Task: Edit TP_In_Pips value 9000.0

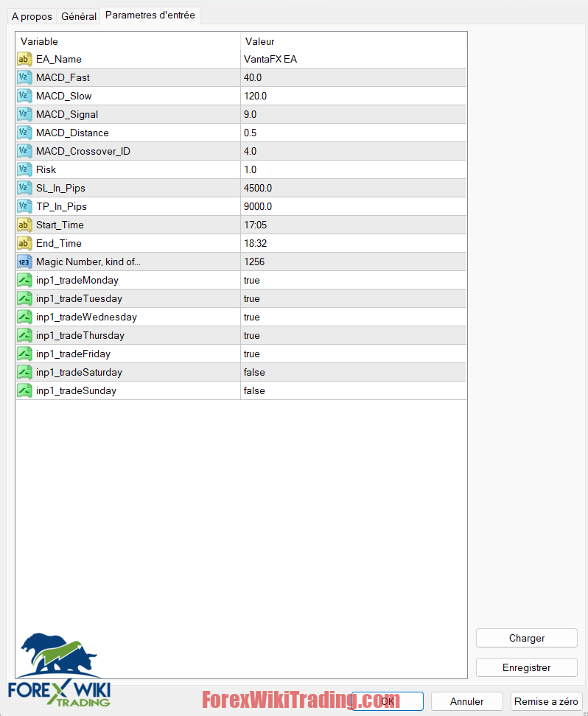Action: coord(354,206)
